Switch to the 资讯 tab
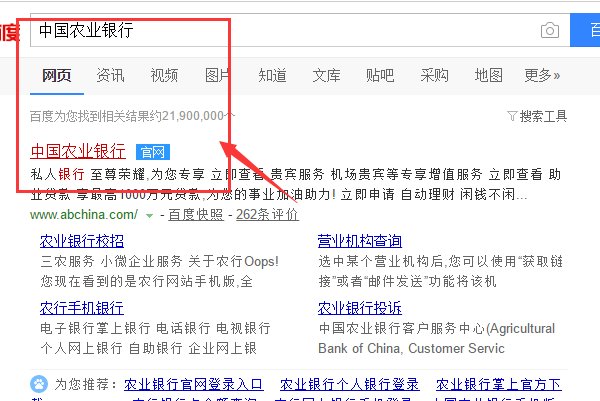The image size is (600, 401). [x=110, y=75]
